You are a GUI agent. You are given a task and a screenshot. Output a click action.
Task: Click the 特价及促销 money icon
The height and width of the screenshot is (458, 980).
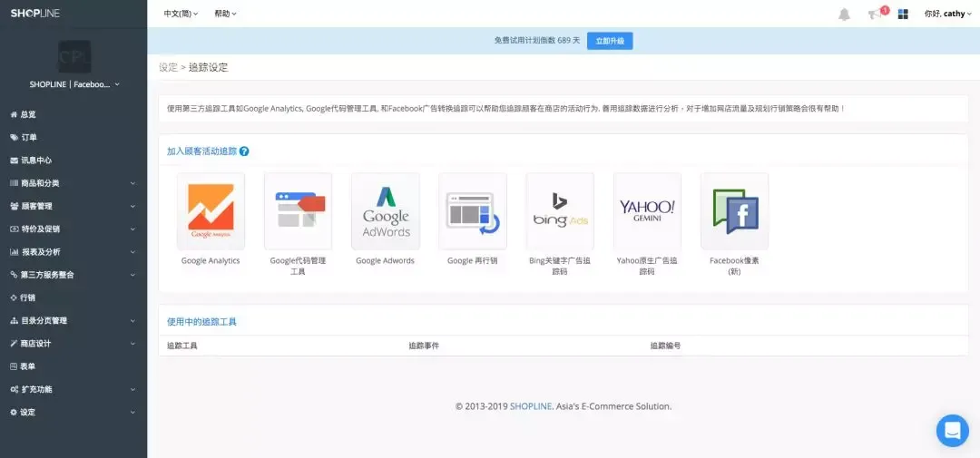(x=14, y=229)
